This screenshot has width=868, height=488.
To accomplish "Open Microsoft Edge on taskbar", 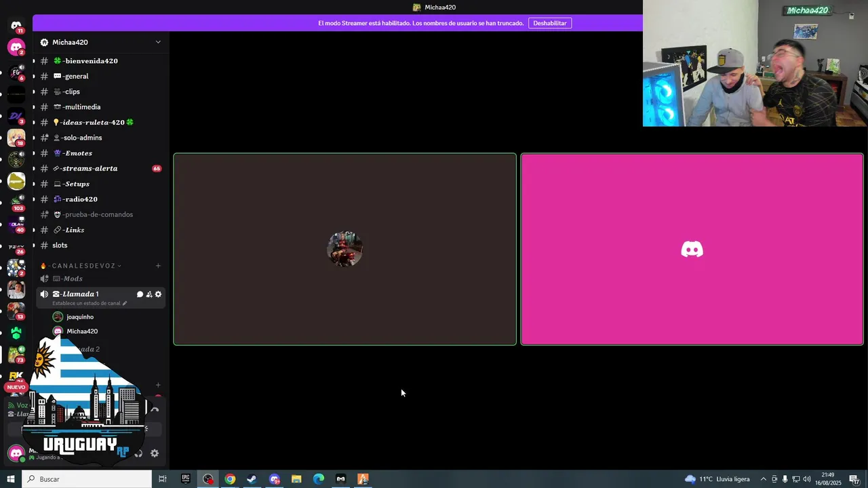I will point(318,479).
